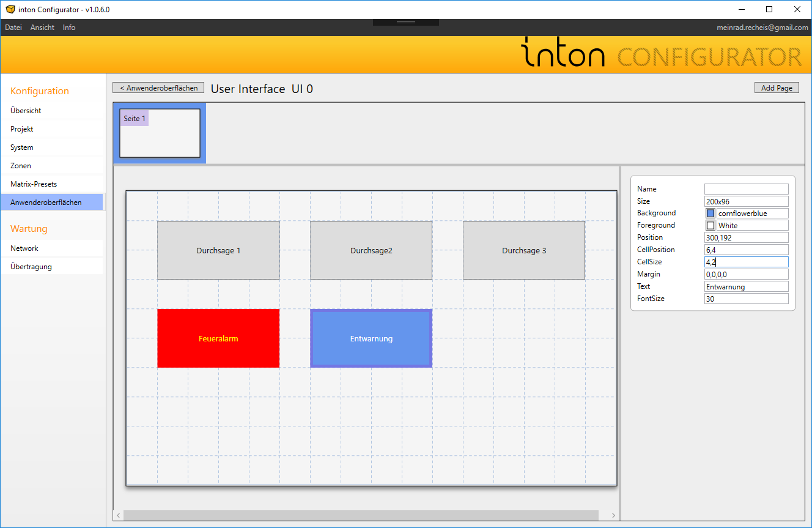The image size is (812, 528).
Task: Select the Durchsage 1 widget
Action: [x=218, y=250]
